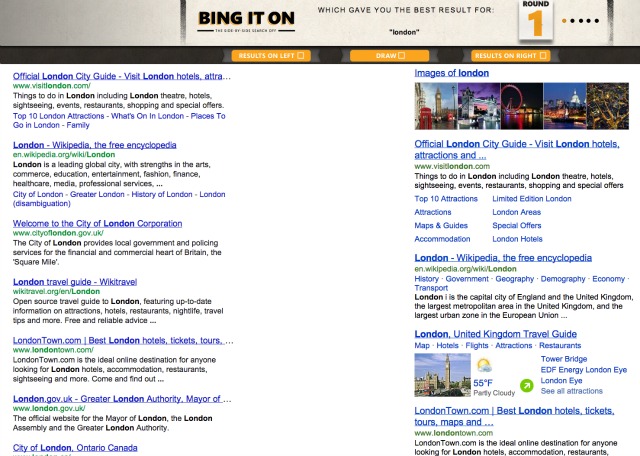The width and height of the screenshot is (640, 456).
Task: Tick the Draw checkbox
Action: point(402,56)
